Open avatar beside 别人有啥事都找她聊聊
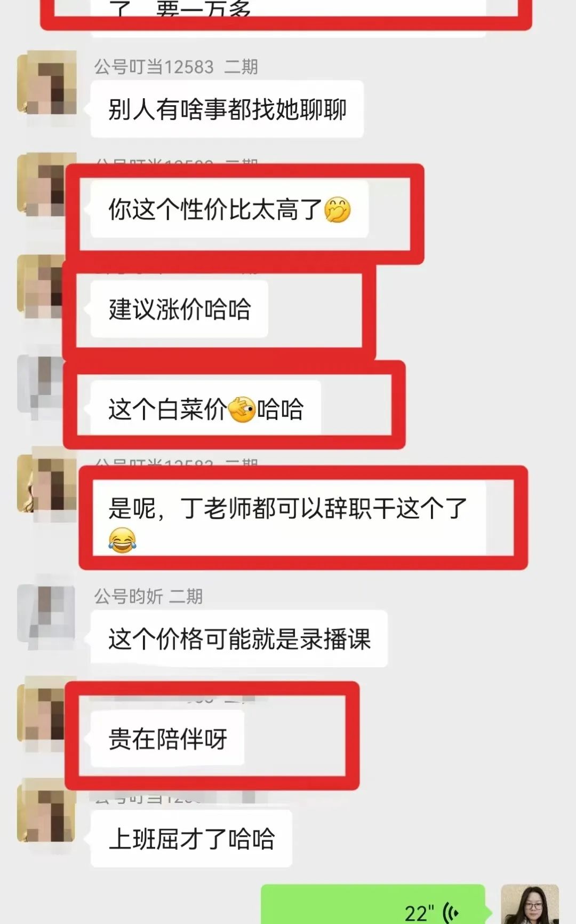Screen dimensions: 576x924 pos(47,82)
